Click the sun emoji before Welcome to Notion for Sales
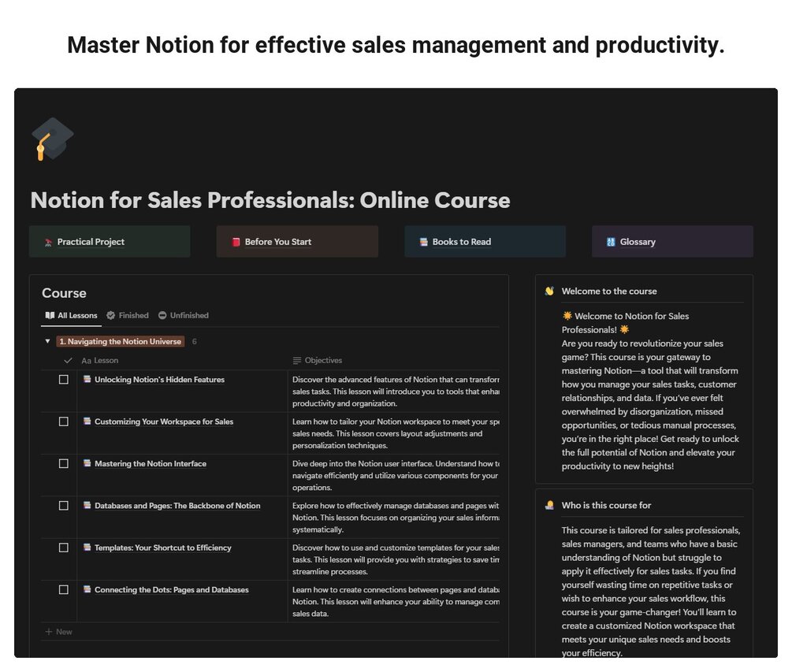Viewport: 792px width, 672px height. (x=567, y=316)
